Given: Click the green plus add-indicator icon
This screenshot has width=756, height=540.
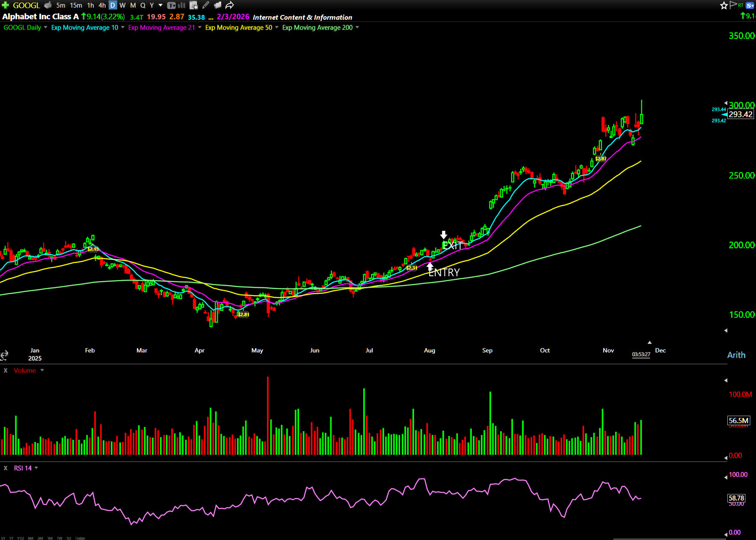Looking at the screenshot, I should click(x=5, y=5).
